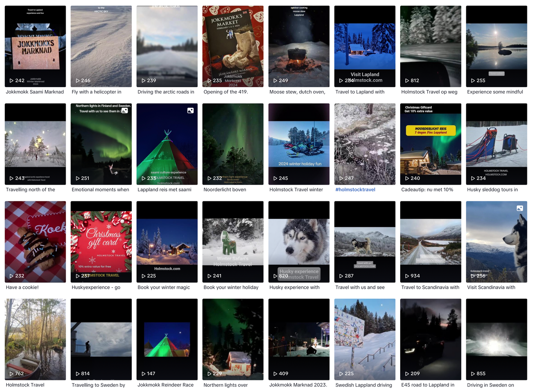The height and width of the screenshot is (392, 533).
Task: Click play icon showing 242 views
Action: tap(12, 80)
